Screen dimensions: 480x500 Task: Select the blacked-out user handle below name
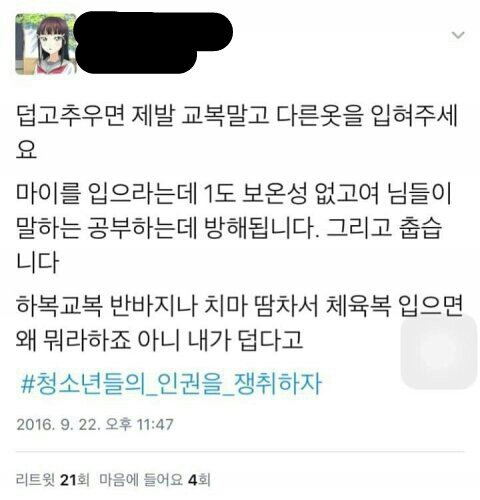point(137,62)
